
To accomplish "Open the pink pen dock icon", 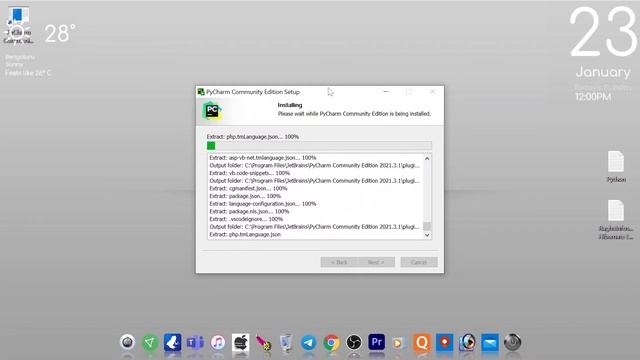I will (x=263, y=342).
